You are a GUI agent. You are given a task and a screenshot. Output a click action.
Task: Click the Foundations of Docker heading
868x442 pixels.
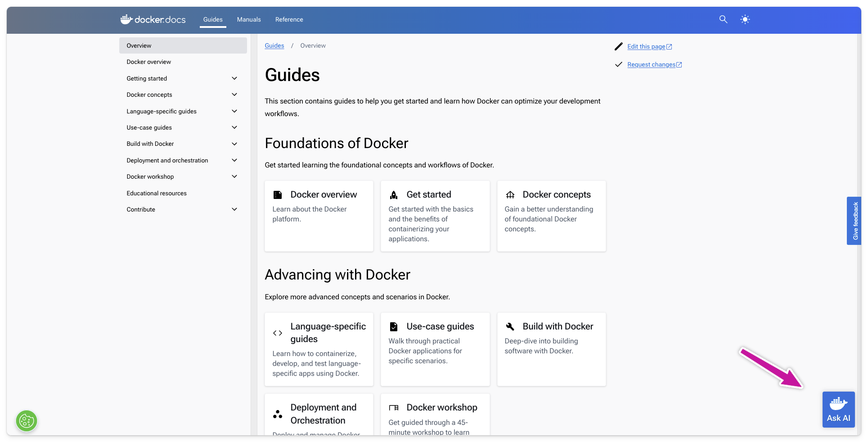[x=337, y=143]
